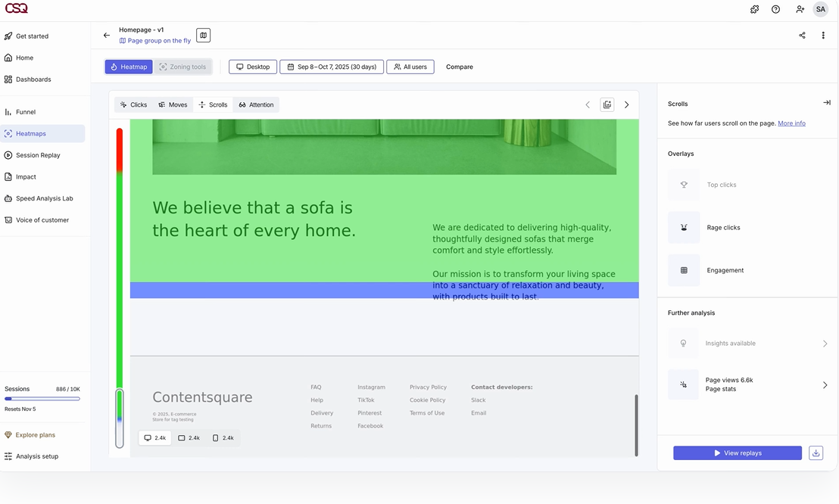Open the Desktop device dropdown
Screen dimensions: 839x504
[x=253, y=67]
